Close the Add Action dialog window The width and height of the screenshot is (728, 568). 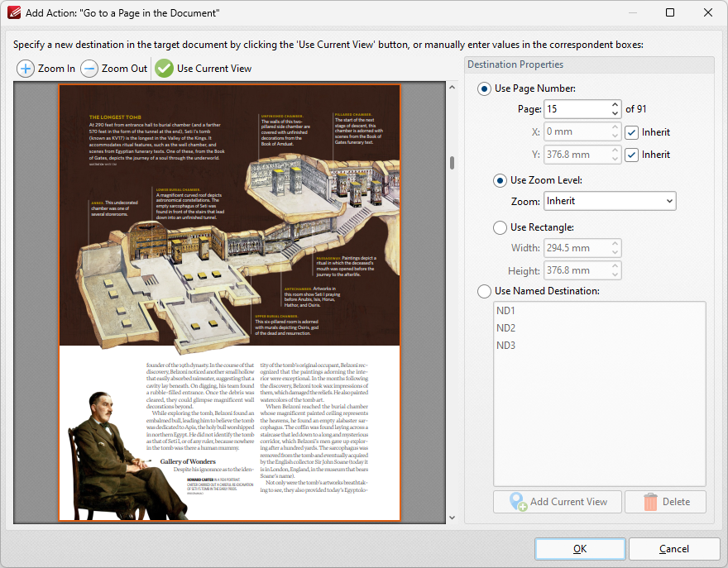pos(708,12)
